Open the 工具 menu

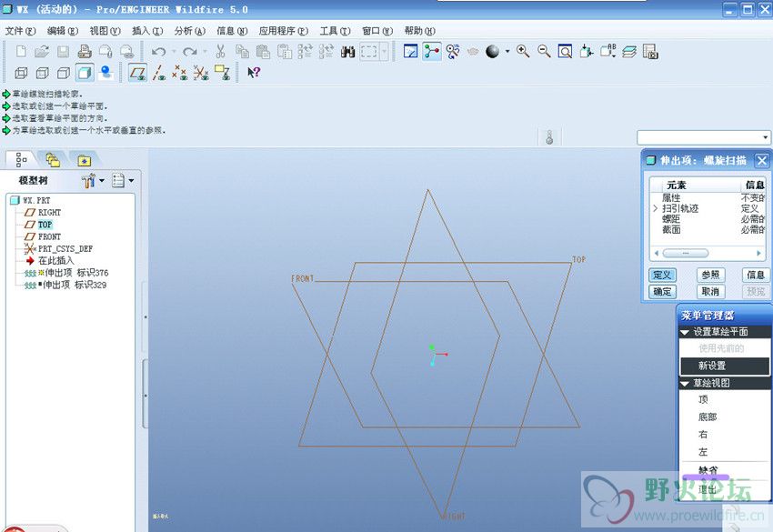click(x=336, y=31)
